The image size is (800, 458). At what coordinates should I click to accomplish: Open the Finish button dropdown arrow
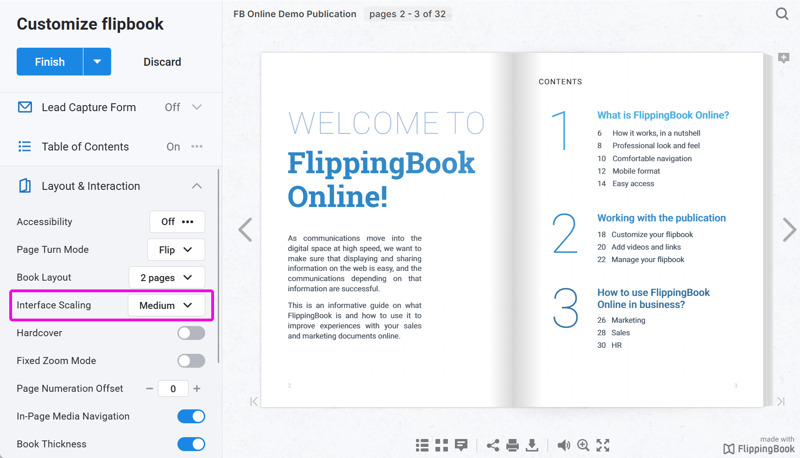(x=97, y=62)
